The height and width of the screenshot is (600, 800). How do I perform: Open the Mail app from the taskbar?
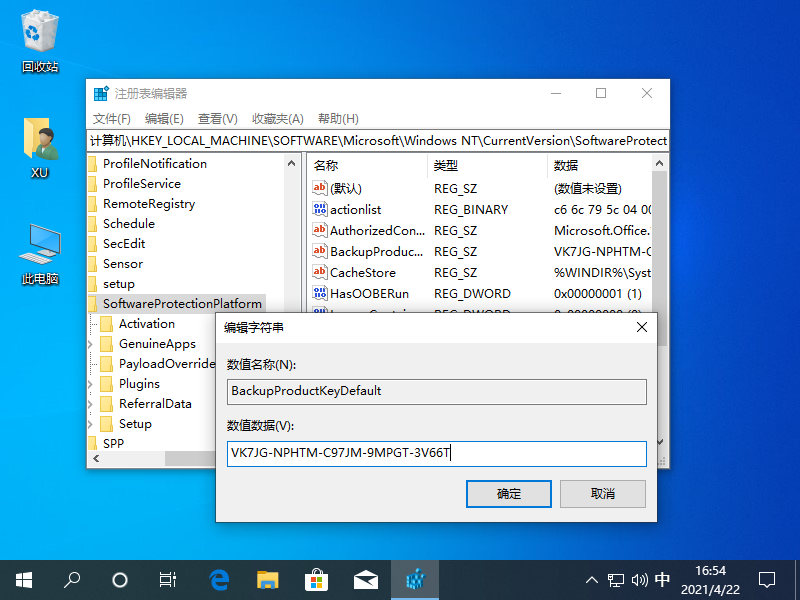coord(365,579)
